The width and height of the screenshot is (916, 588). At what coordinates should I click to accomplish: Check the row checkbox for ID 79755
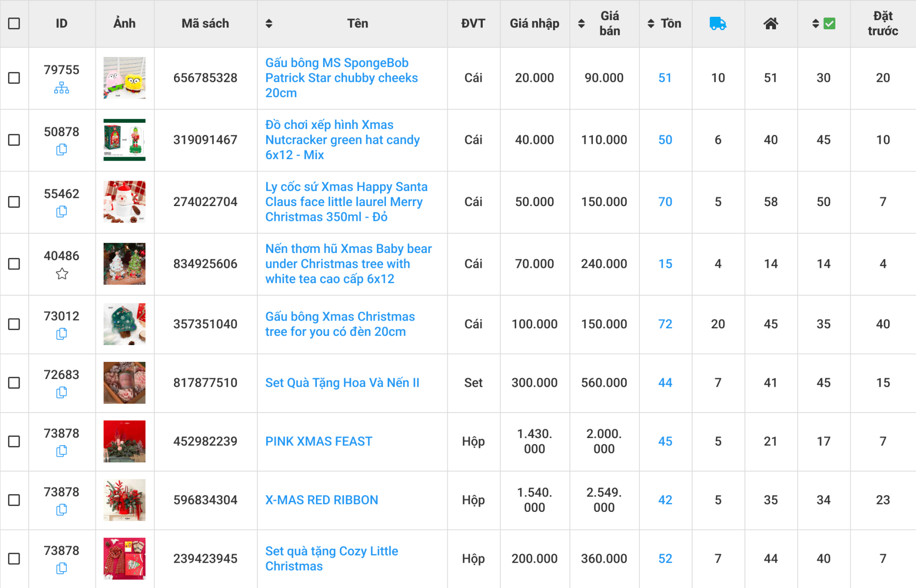point(14,78)
